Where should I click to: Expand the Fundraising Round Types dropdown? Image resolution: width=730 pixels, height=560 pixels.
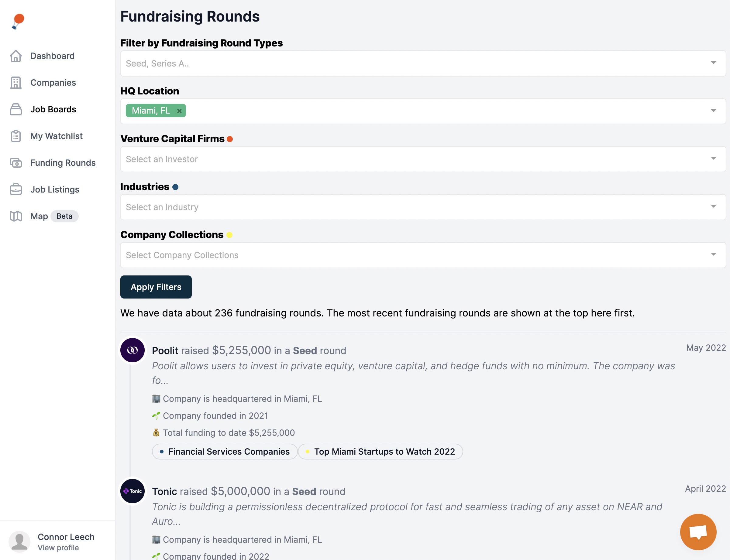pyautogui.click(x=713, y=63)
